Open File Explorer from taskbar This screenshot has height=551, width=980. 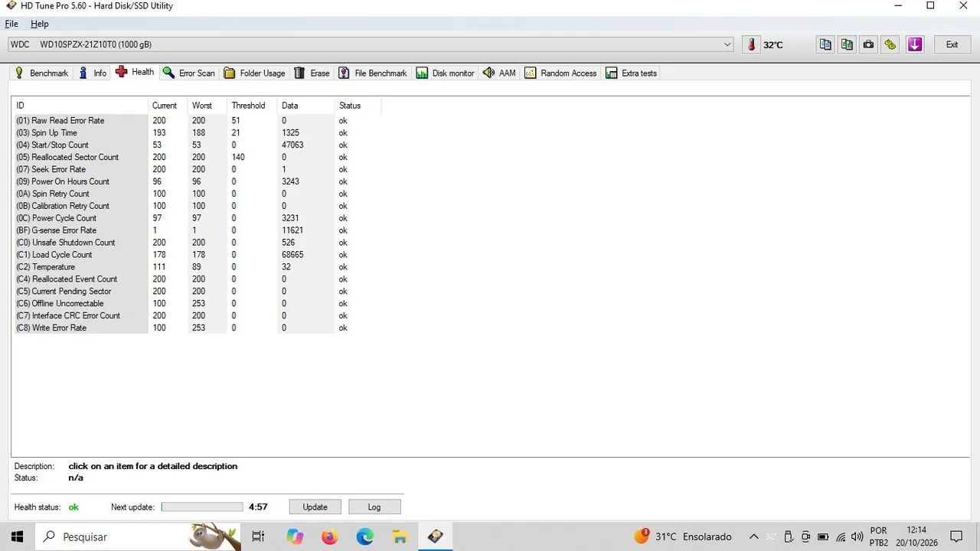coord(400,536)
